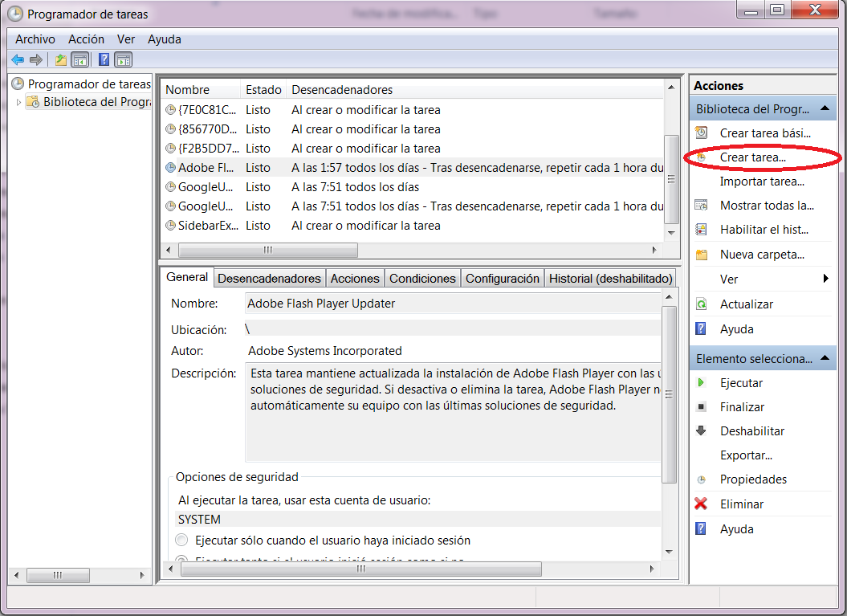
Task: Collapse the Biblioteca del Programador actions section
Action: pyautogui.click(x=826, y=109)
